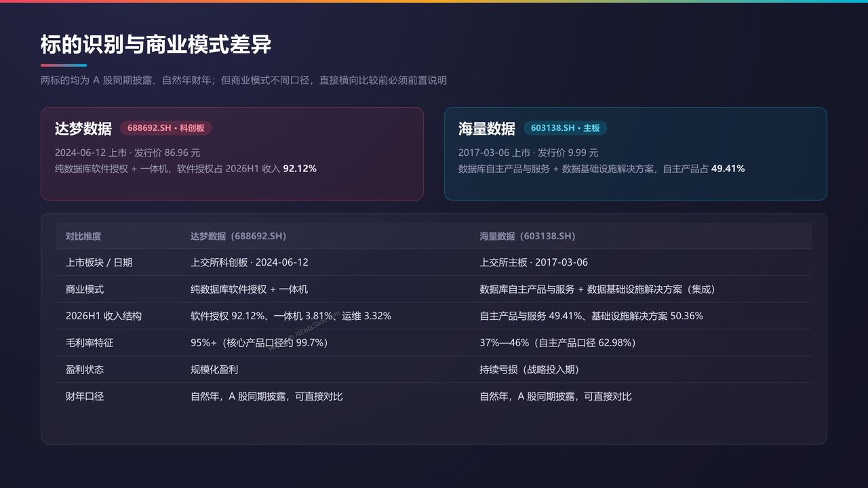868x488 pixels.
Task: Click the 对比维度 column header
Action: coord(83,236)
